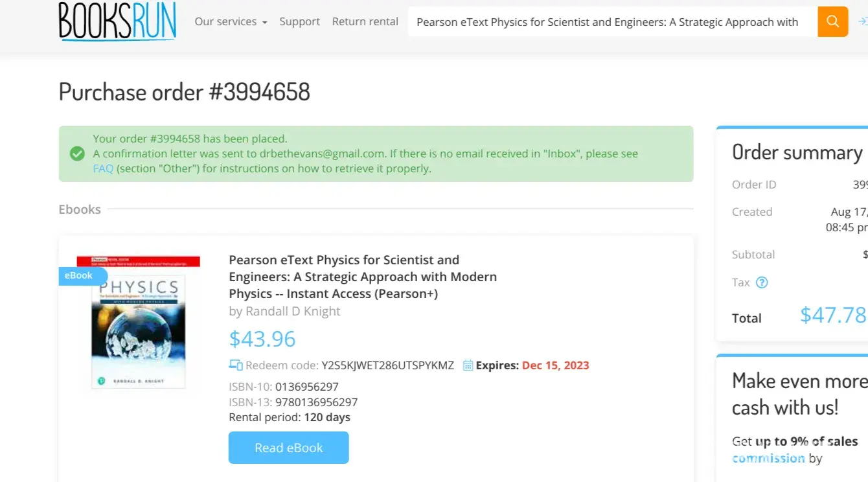868x482 pixels.
Task: Click the calendar icon next to Expires
Action: tap(468, 365)
